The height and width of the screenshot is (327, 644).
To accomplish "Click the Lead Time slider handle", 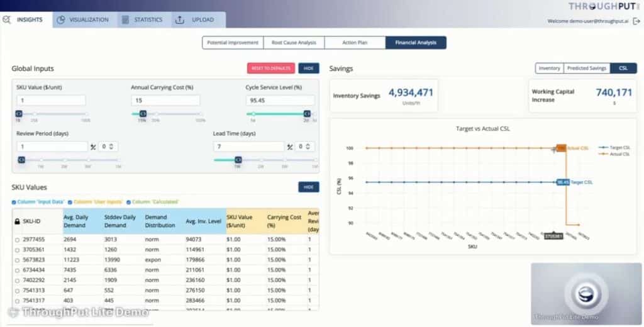I will pyautogui.click(x=238, y=160).
